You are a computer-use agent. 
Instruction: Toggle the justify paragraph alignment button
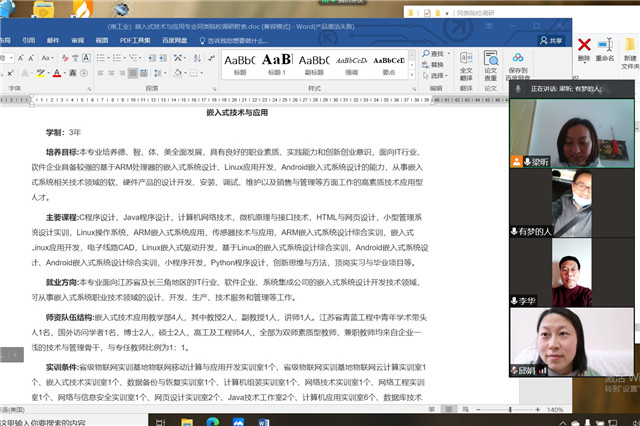click(x=130, y=74)
